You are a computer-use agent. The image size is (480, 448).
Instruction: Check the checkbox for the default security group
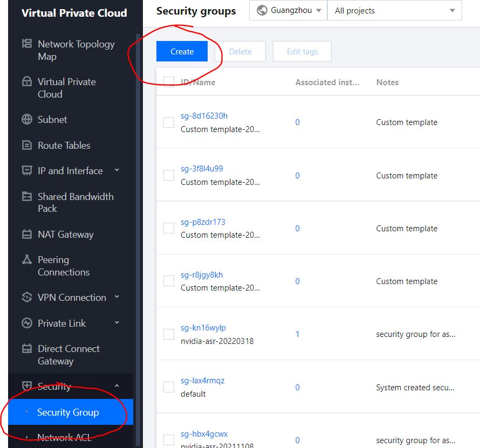tap(168, 387)
